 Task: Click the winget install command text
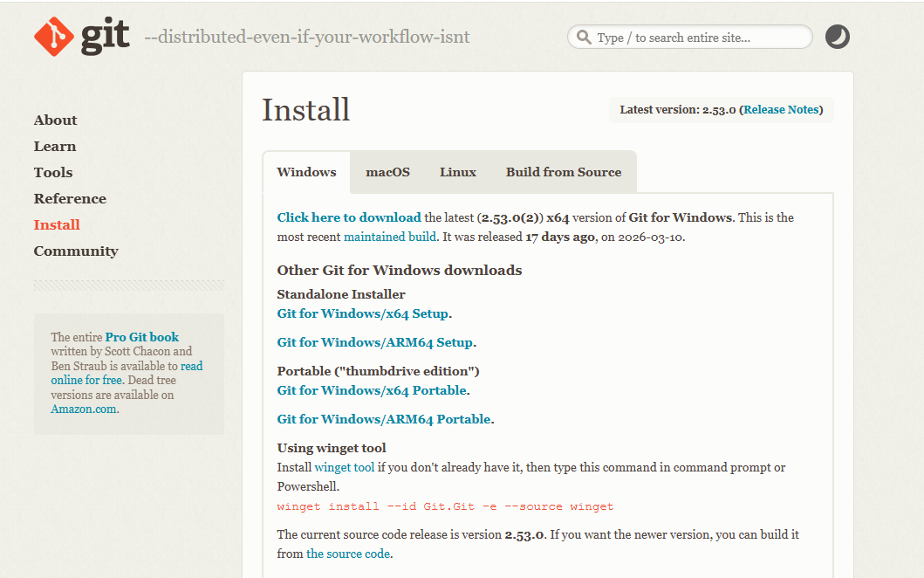[446, 506]
